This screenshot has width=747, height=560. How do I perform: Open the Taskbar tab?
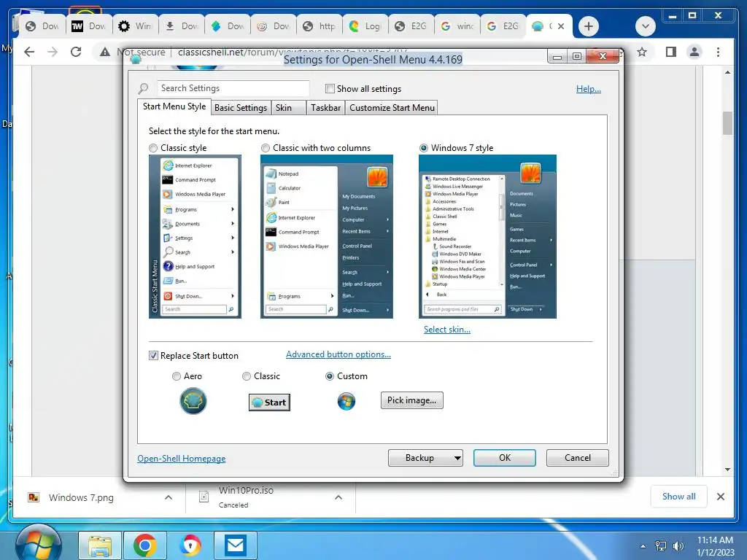(326, 108)
